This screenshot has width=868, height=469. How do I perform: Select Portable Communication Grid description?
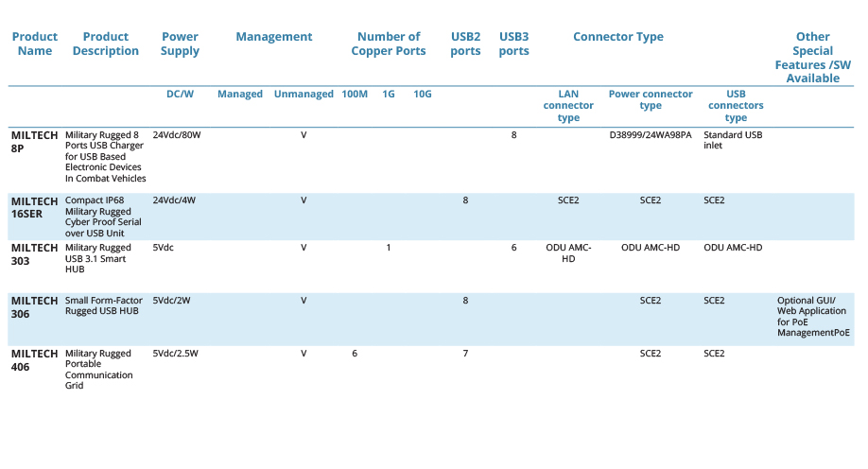pyautogui.click(x=98, y=370)
